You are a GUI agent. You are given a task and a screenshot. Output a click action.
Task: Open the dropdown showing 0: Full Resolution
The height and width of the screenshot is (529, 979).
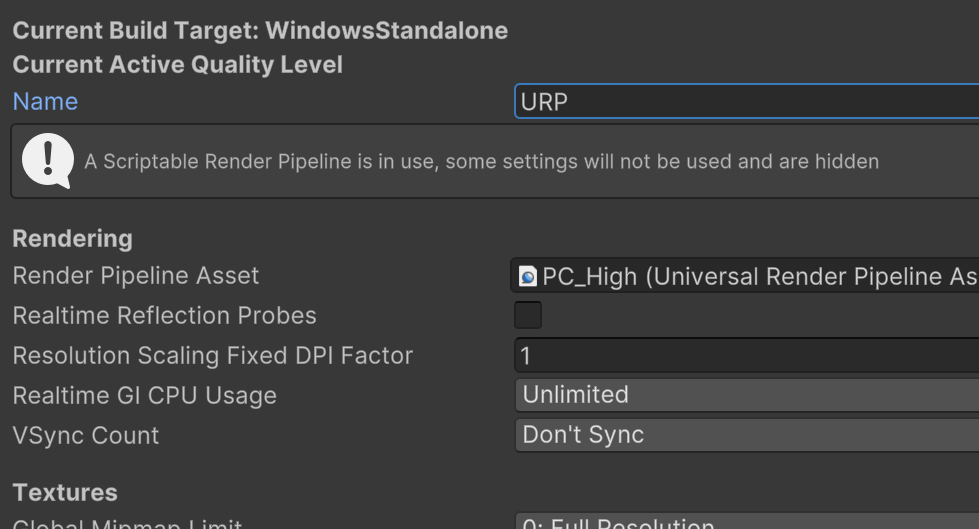(x=746, y=522)
